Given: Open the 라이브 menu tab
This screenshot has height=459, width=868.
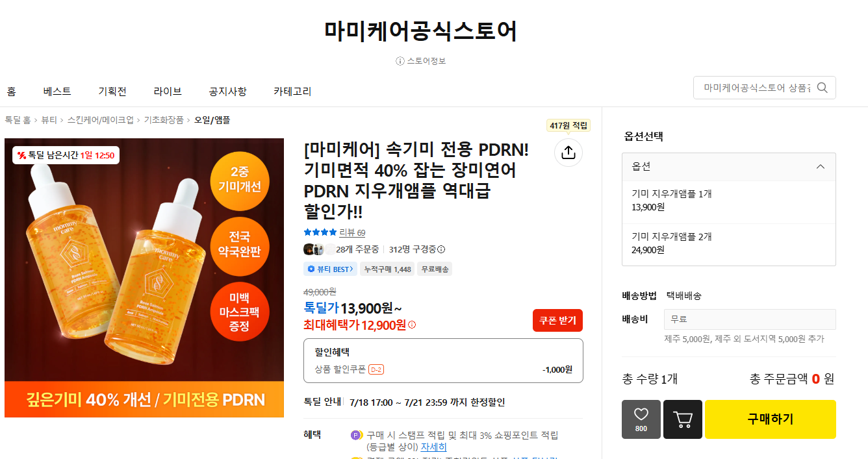Looking at the screenshot, I should [168, 92].
